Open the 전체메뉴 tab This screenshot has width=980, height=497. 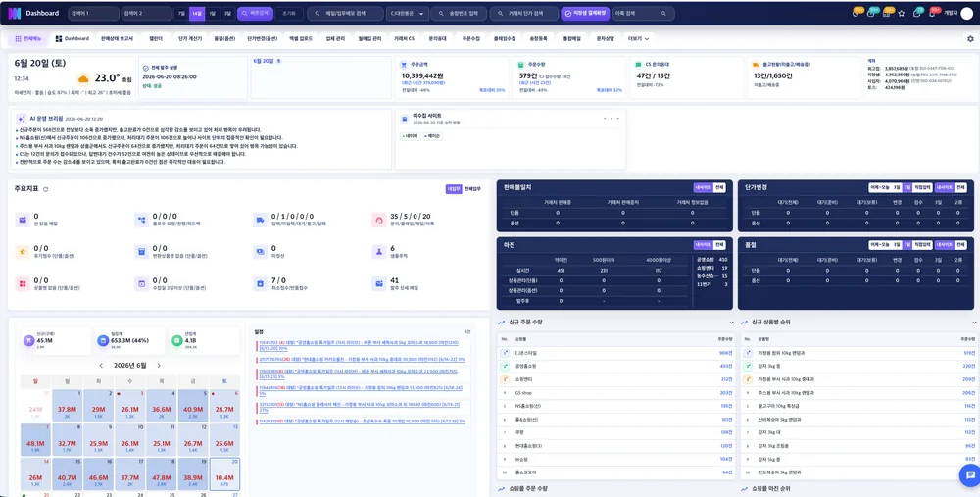tap(27, 39)
